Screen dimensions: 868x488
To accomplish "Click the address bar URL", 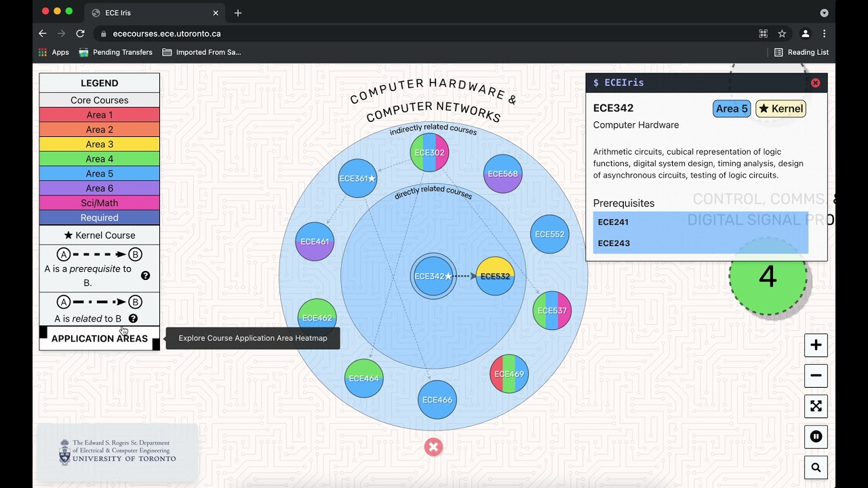I will click(x=167, y=33).
